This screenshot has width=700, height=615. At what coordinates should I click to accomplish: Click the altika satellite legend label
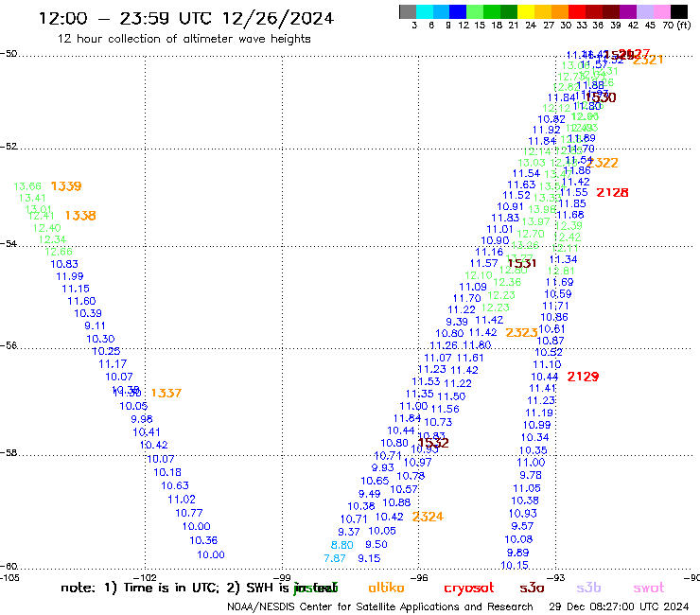click(x=386, y=588)
